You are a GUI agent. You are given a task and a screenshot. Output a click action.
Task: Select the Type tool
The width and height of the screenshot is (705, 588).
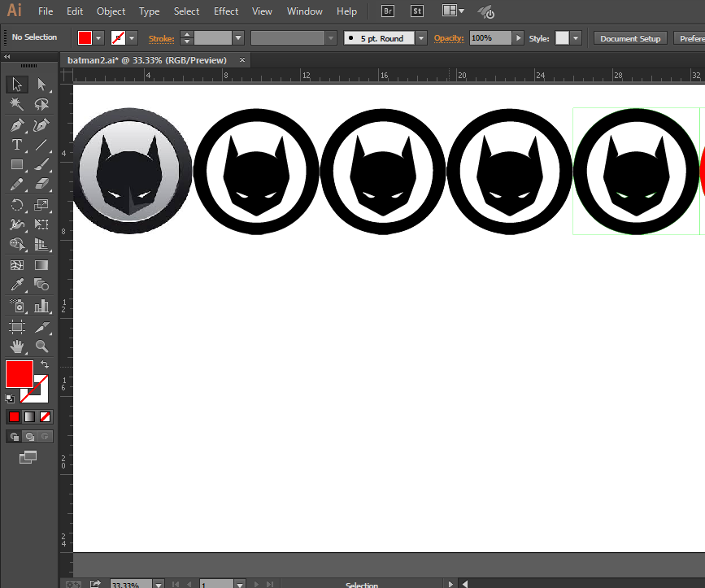pyautogui.click(x=16, y=145)
